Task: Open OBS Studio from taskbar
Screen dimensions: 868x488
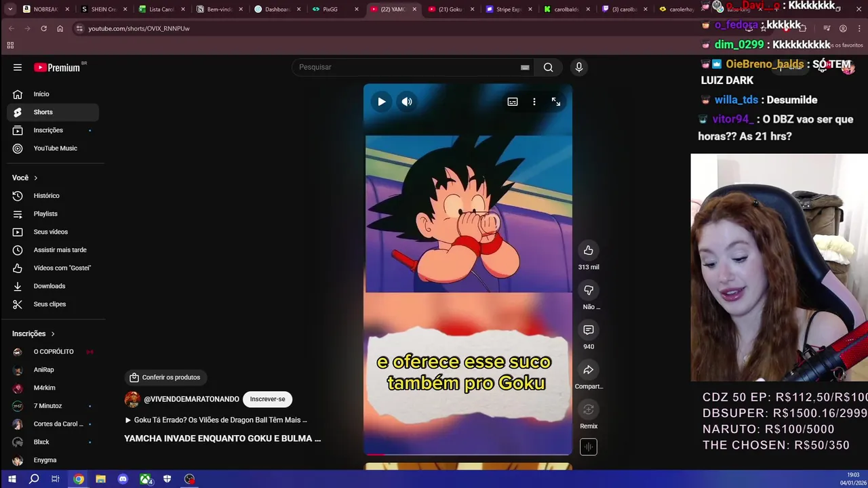Action: (189, 479)
